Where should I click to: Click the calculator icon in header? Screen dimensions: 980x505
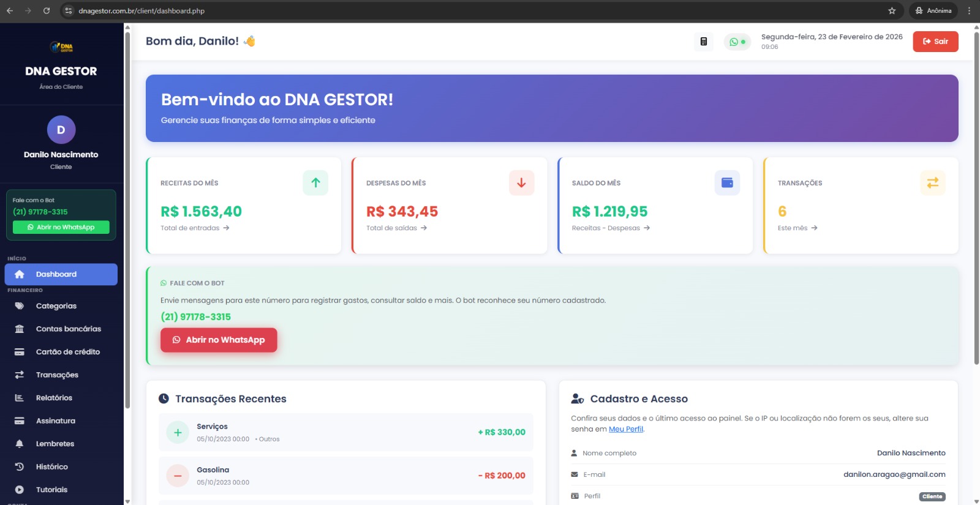[x=703, y=42]
